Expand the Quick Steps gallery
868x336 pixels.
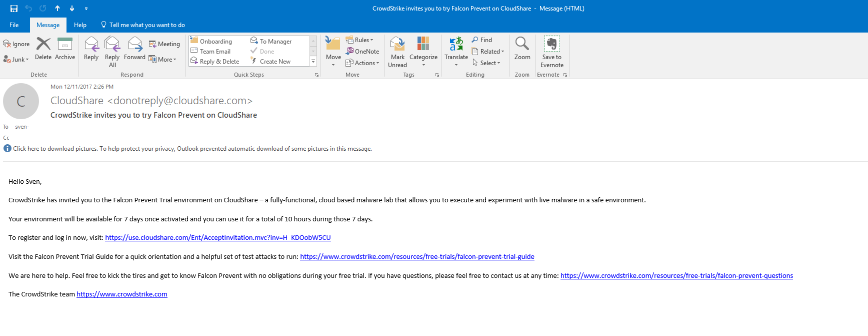click(313, 62)
